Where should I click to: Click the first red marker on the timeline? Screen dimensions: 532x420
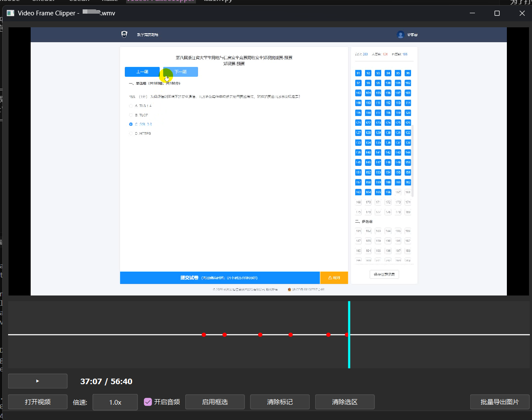tap(204, 335)
